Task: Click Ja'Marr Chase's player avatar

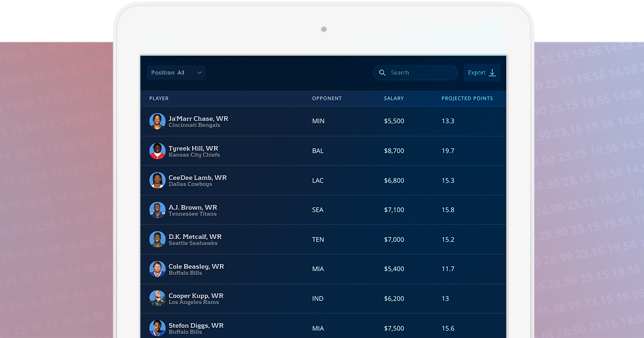Action: pyautogui.click(x=157, y=121)
